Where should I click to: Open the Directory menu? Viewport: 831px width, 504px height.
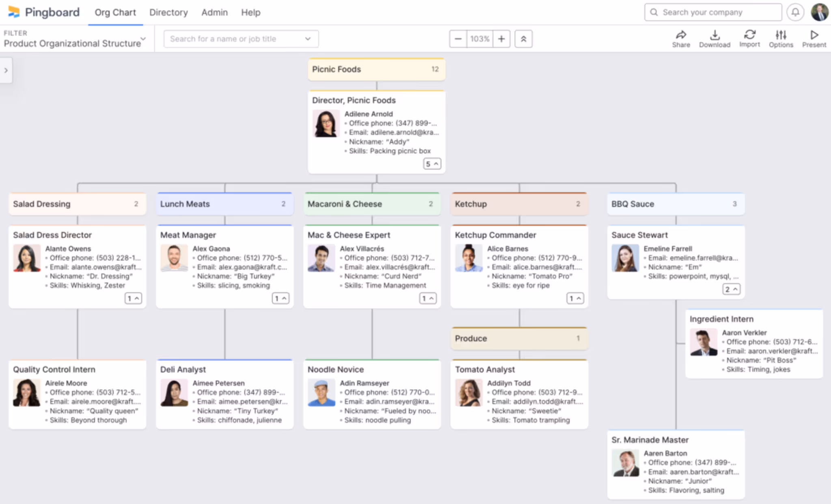click(168, 12)
